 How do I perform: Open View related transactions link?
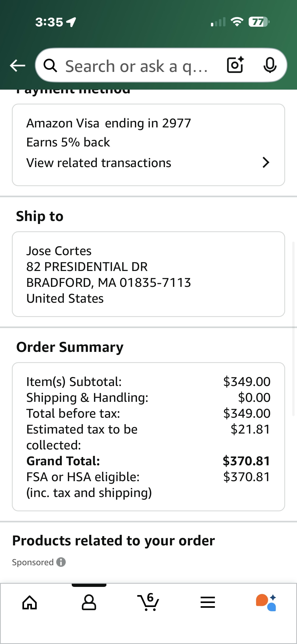click(99, 163)
